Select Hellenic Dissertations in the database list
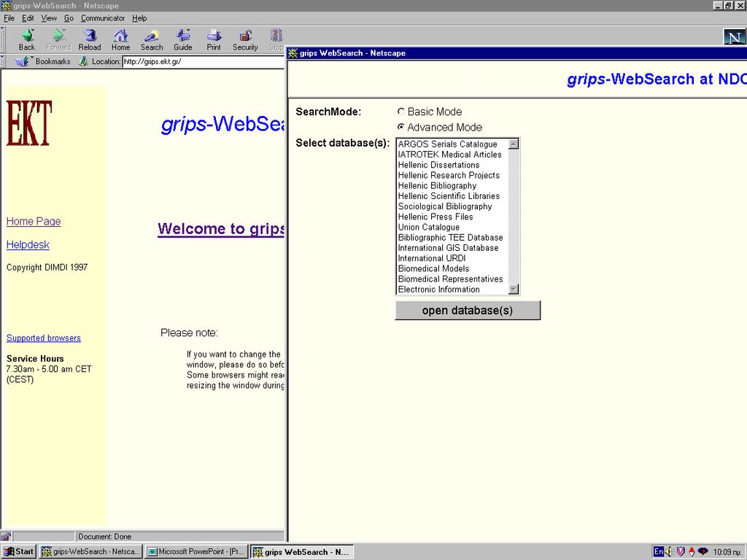The height and width of the screenshot is (560, 747). point(438,166)
